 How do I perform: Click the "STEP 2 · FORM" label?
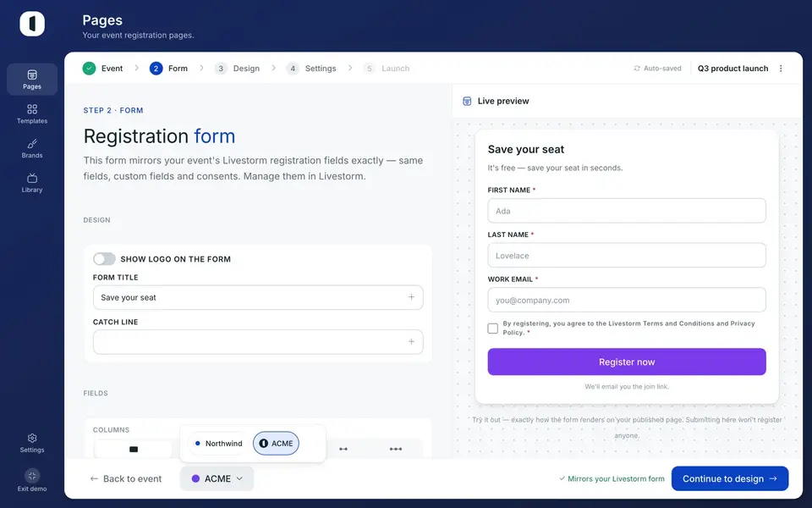click(113, 110)
